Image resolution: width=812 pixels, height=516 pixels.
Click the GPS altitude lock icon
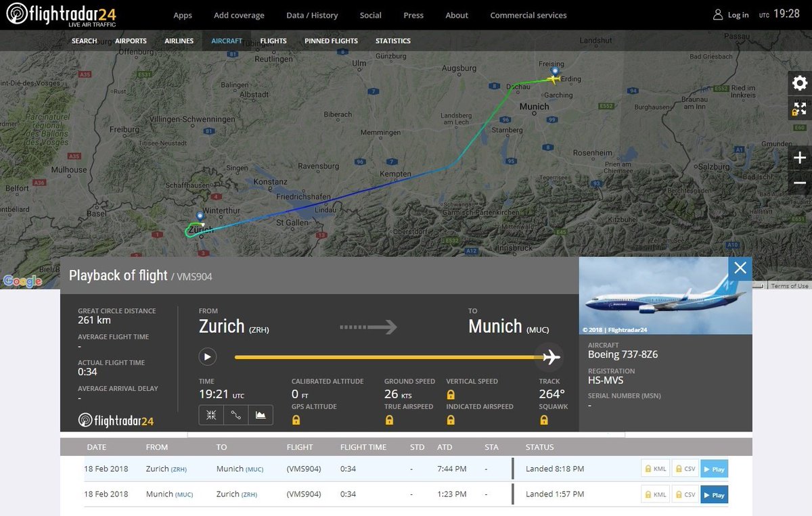point(296,420)
